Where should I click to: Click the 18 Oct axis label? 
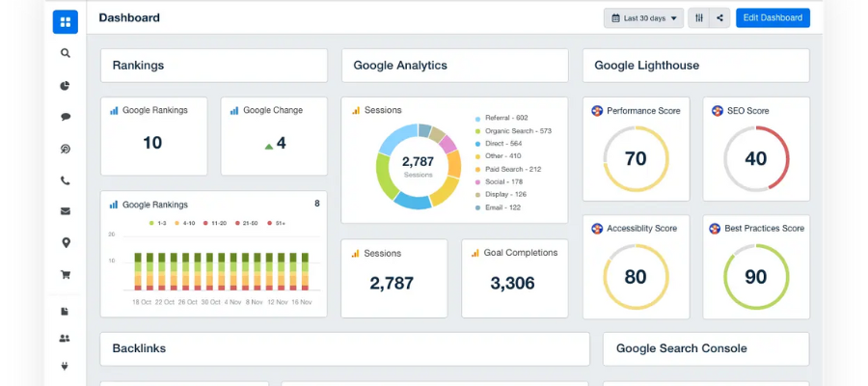pos(142,302)
